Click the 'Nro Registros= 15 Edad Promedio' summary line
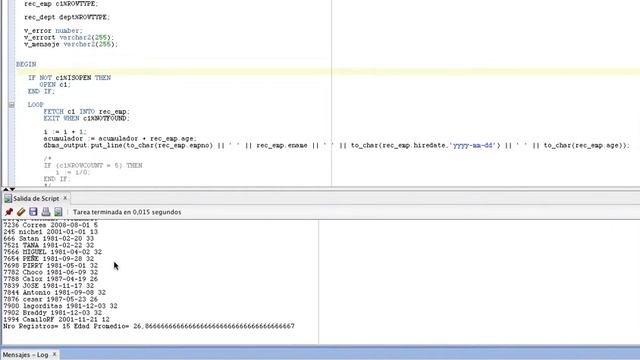640x360 pixels. [x=149, y=326]
